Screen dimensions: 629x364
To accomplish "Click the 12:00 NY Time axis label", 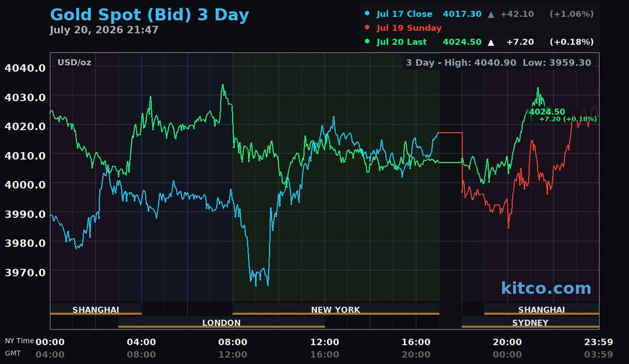I will (x=325, y=342).
